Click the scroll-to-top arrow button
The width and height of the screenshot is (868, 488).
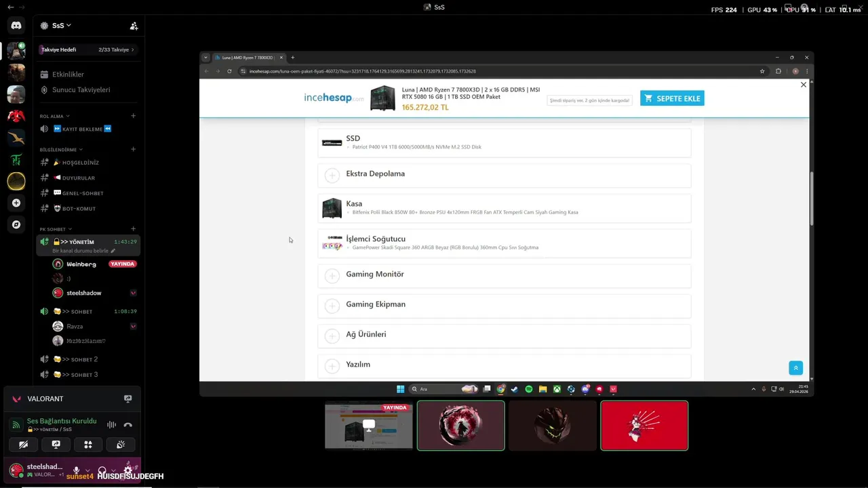(x=796, y=367)
